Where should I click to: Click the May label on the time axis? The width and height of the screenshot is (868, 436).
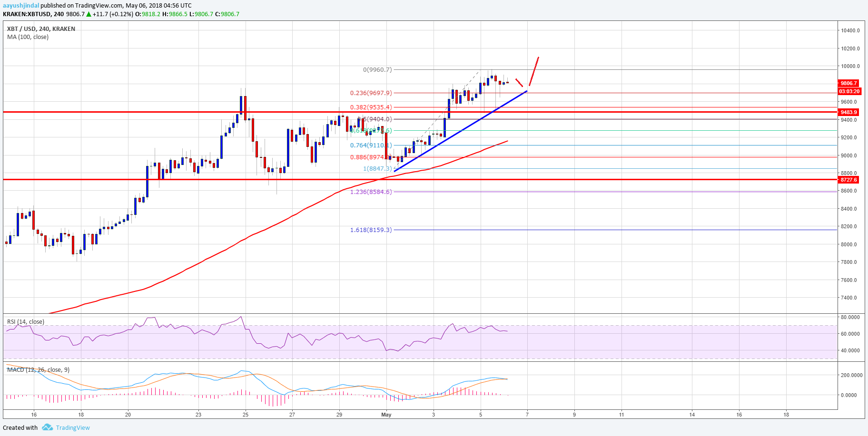point(386,415)
